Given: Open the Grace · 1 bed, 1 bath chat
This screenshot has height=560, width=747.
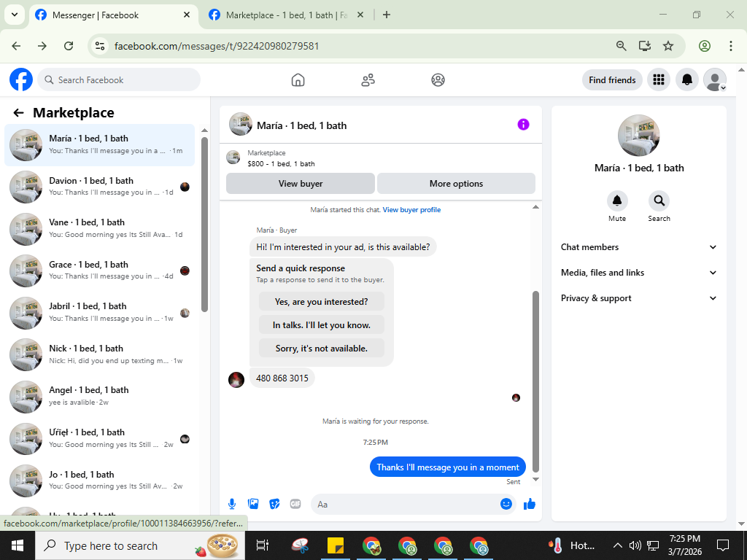Looking at the screenshot, I should 99,271.
